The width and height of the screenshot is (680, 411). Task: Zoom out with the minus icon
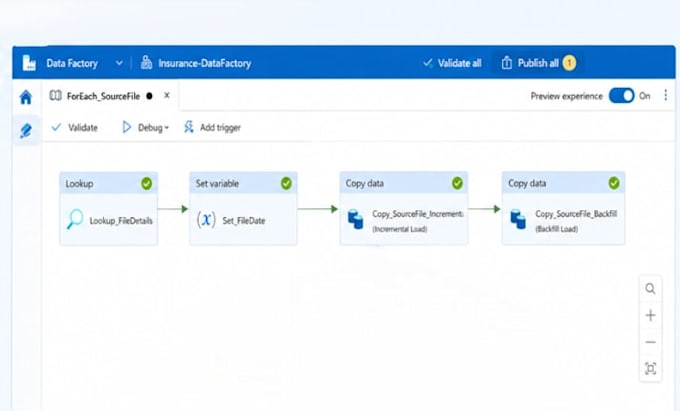(650, 342)
